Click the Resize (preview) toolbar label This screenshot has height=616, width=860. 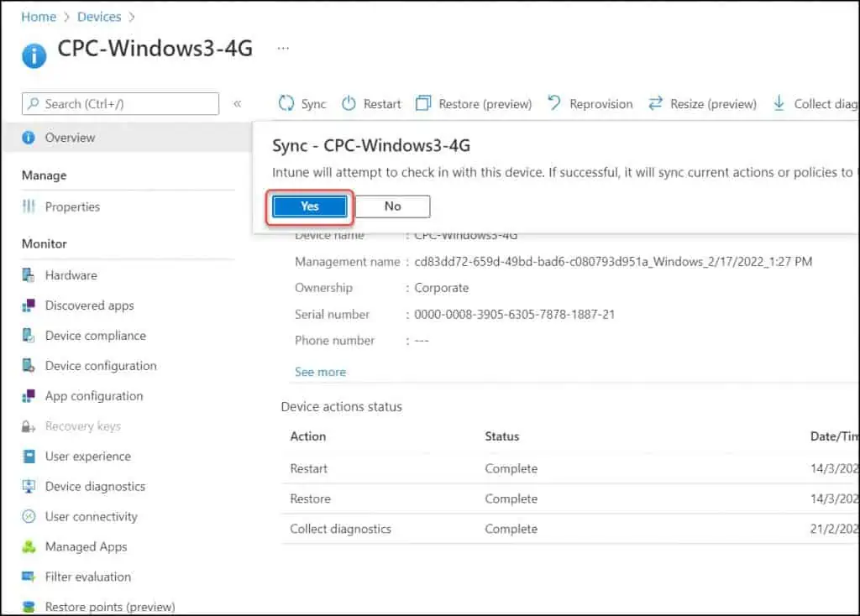[714, 103]
